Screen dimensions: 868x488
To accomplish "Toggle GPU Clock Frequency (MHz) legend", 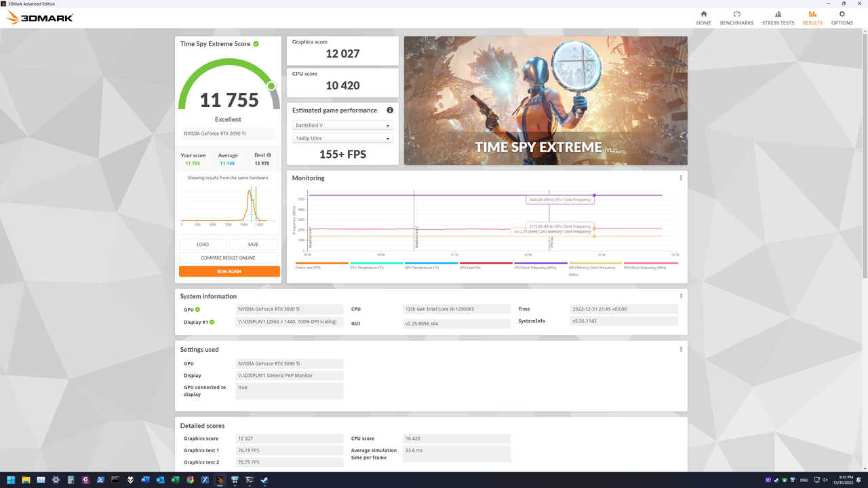I will tap(650, 266).
